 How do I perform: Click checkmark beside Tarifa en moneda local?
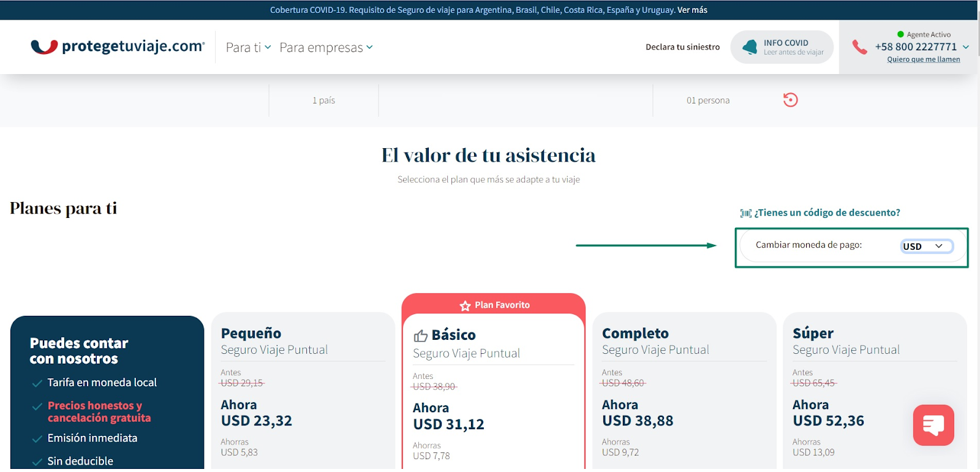click(37, 383)
